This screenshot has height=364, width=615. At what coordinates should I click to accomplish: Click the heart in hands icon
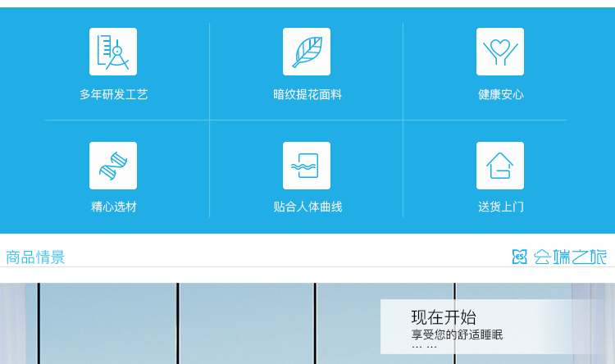click(x=500, y=52)
